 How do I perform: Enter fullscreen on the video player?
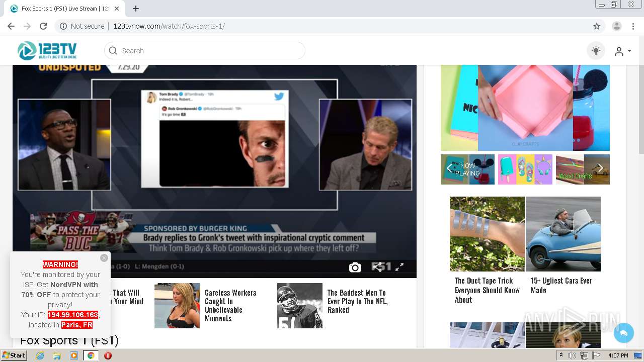399,267
